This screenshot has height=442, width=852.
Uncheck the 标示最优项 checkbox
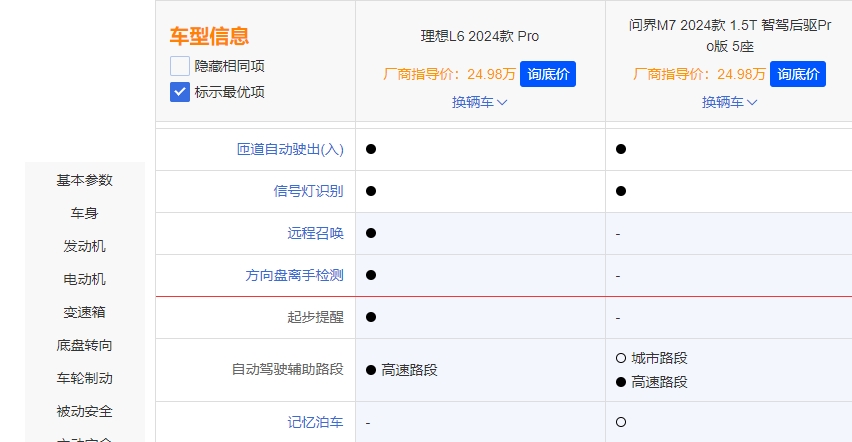(x=180, y=92)
